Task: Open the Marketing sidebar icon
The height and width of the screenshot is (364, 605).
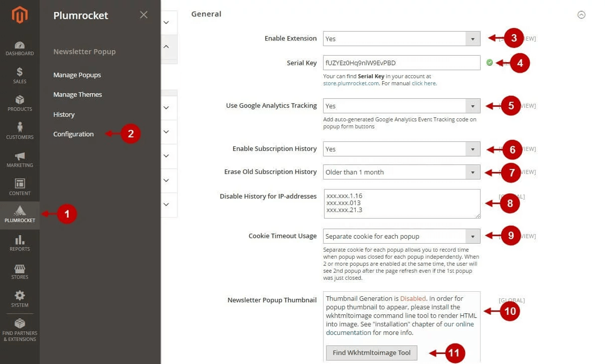Action: click(x=20, y=157)
